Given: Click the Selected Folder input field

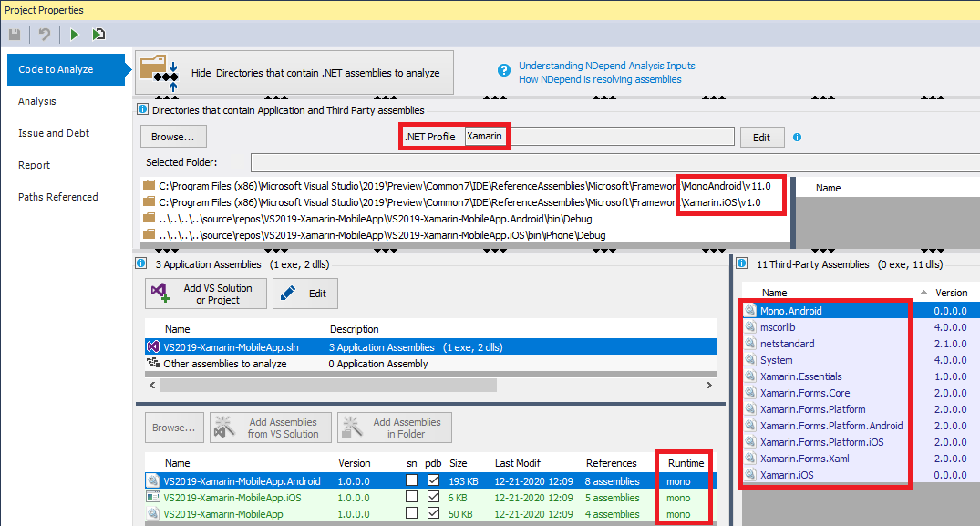Looking at the screenshot, I should point(615,162).
